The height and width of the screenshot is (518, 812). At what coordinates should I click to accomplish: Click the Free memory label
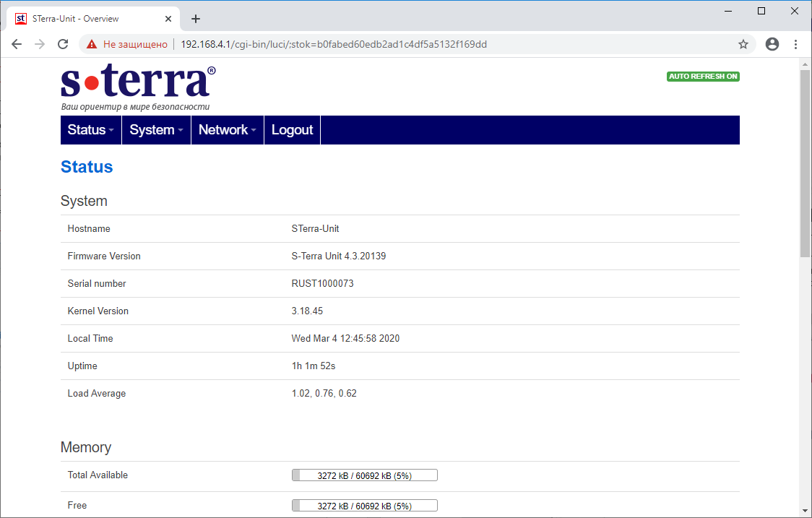pos(77,505)
